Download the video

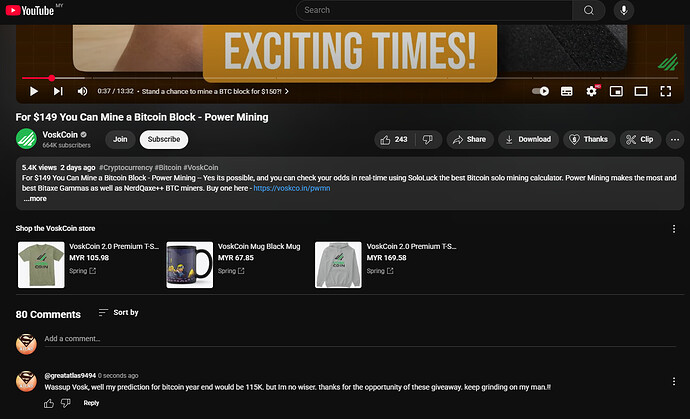tap(528, 140)
